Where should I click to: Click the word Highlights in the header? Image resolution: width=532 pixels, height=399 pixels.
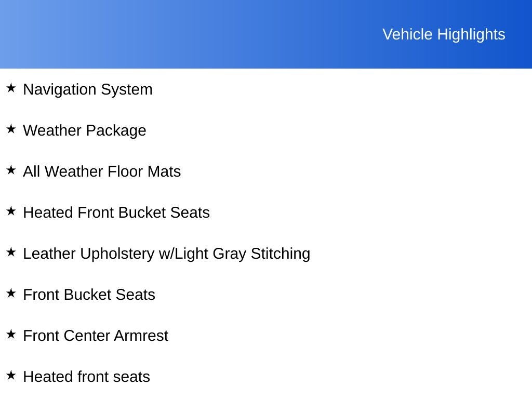471,35
